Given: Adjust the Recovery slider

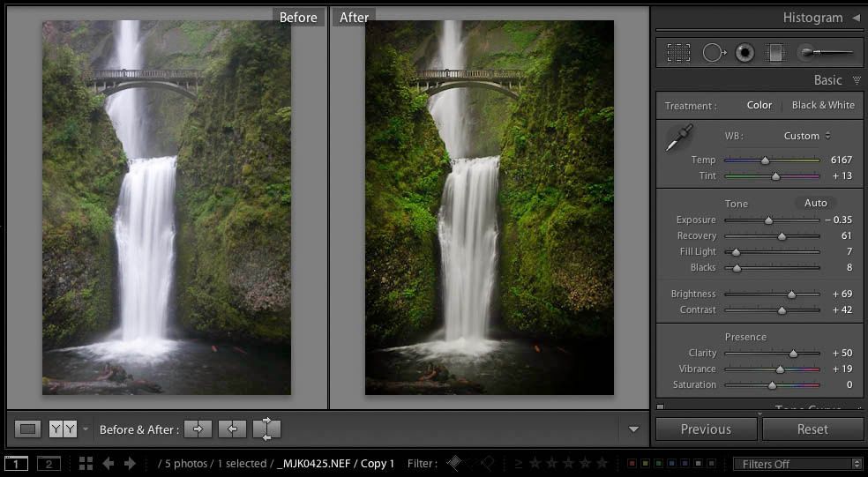Looking at the screenshot, I should click(782, 236).
